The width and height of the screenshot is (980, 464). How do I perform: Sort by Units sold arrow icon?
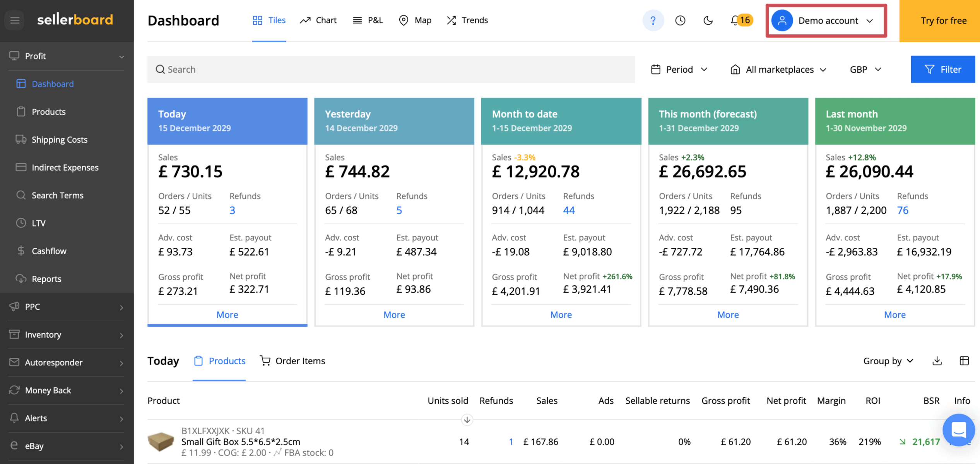click(x=467, y=420)
